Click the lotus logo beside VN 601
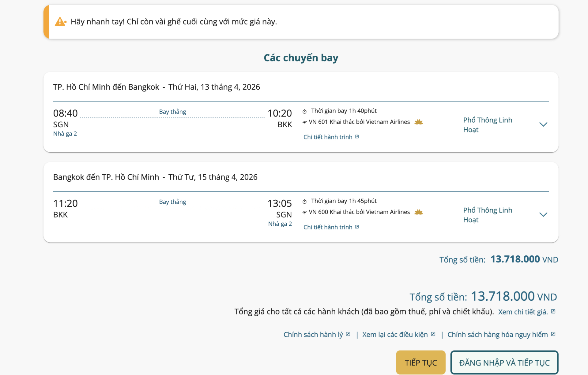The height and width of the screenshot is (375, 588). (418, 122)
